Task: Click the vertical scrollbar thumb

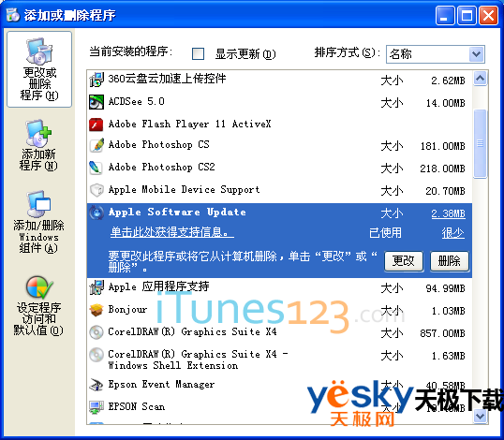Action: coord(480,143)
